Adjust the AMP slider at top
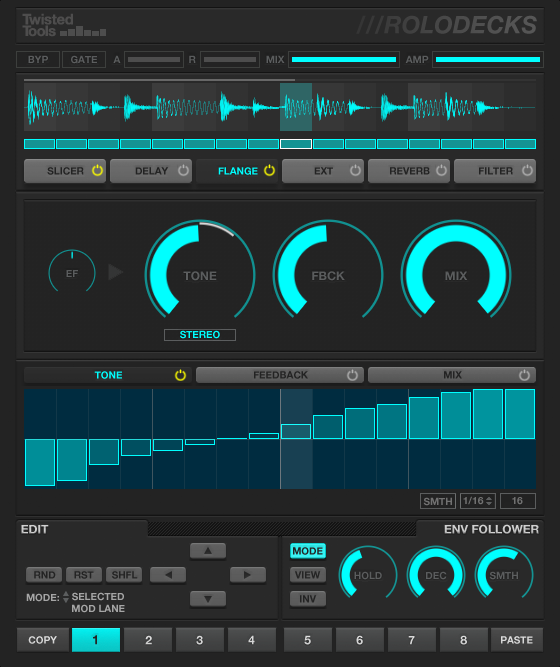Image resolution: width=560 pixels, height=667 pixels. pyautogui.click(x=488, y=60)
